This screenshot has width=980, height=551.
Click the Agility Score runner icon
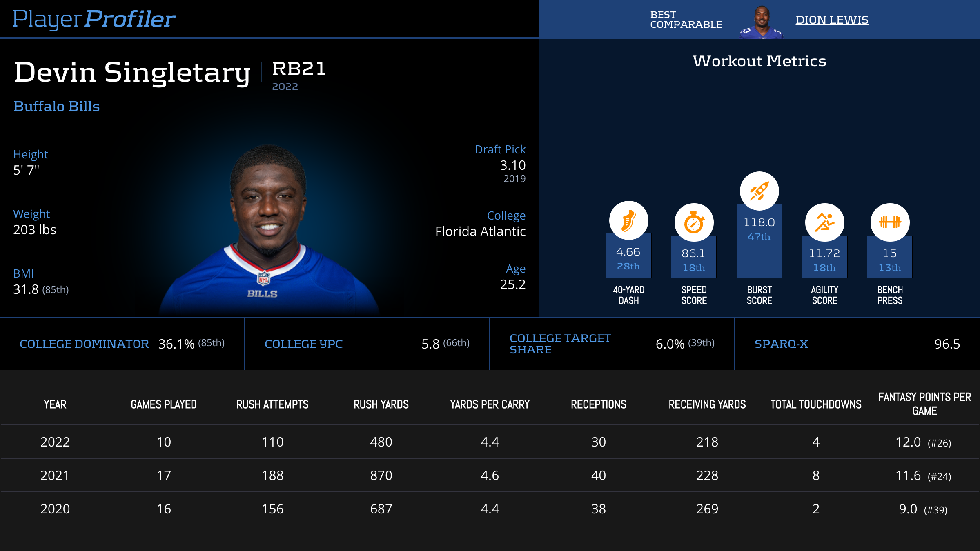(x=824, y=223)
